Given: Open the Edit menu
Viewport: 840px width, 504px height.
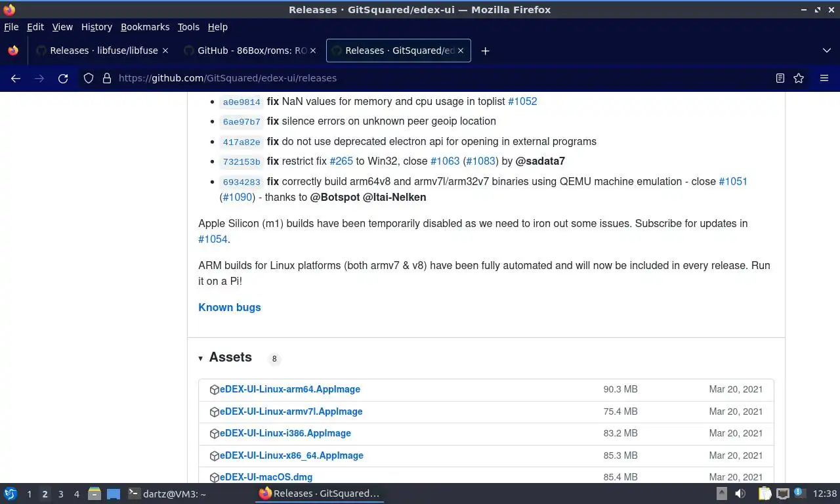Looking at the screenshot, I should click(x=35, y=27).
